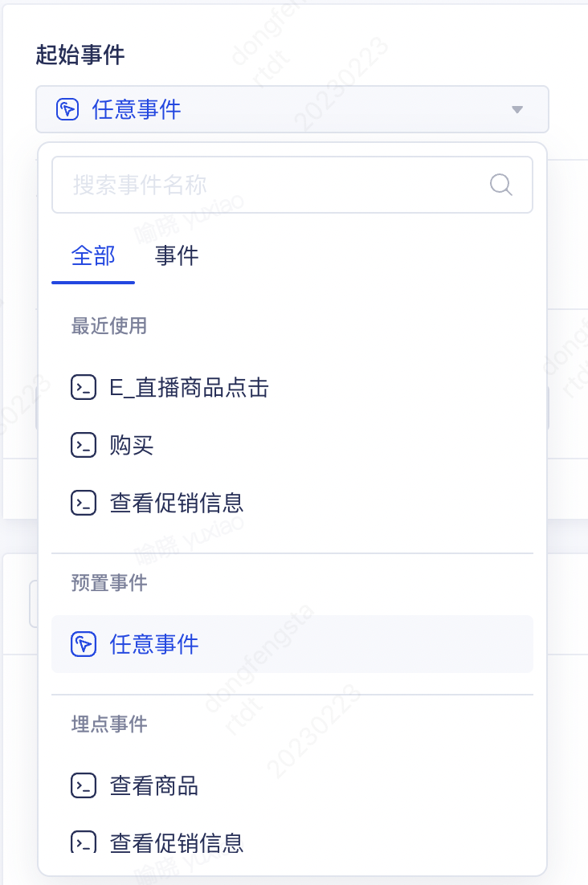Click the cursor icon beside 任意事件 preset event

tap(84, 644)
